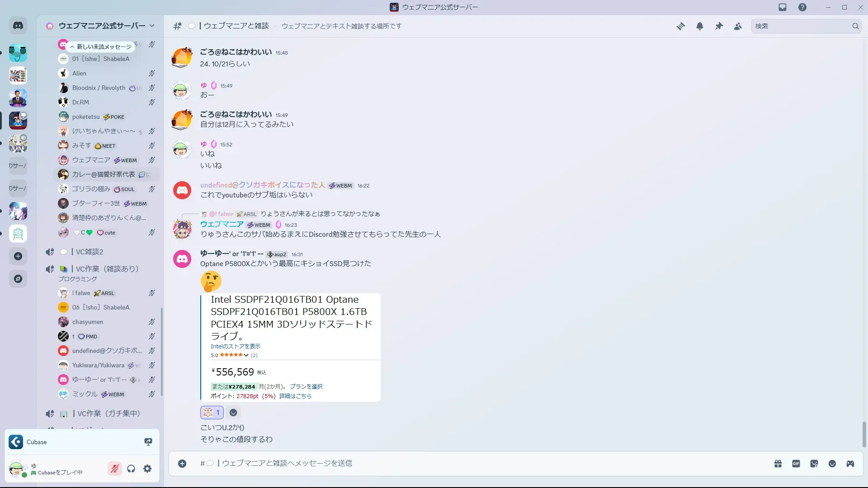Open the attachment plus button menu
This screenshot has height=488, width=868.
[182, 464]
